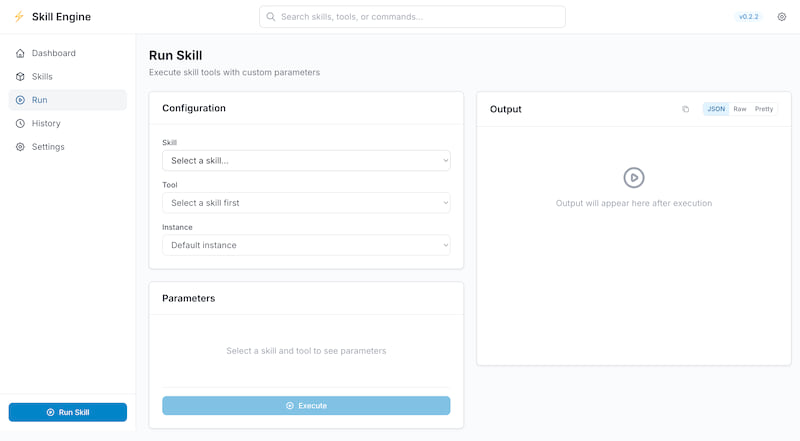Click the large play icon in Output
800x441 pixels.
click(x=633, y=178)
